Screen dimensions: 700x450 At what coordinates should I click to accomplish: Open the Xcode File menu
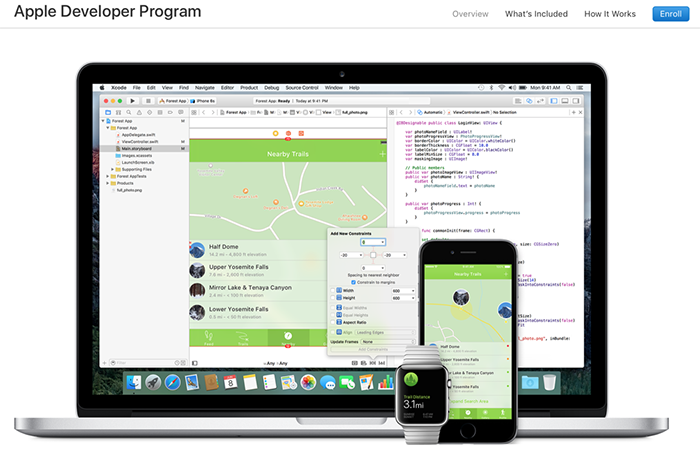click(x=137, y=88)
